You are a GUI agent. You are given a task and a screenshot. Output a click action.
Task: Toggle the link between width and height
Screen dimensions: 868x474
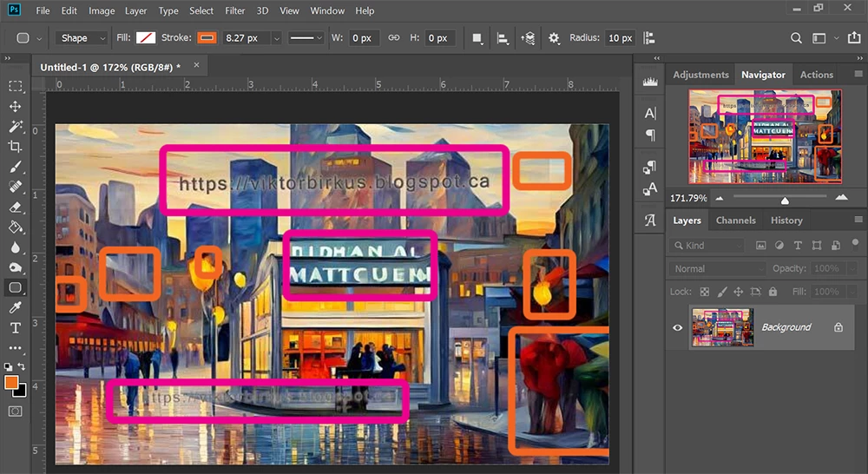point(393,38)
